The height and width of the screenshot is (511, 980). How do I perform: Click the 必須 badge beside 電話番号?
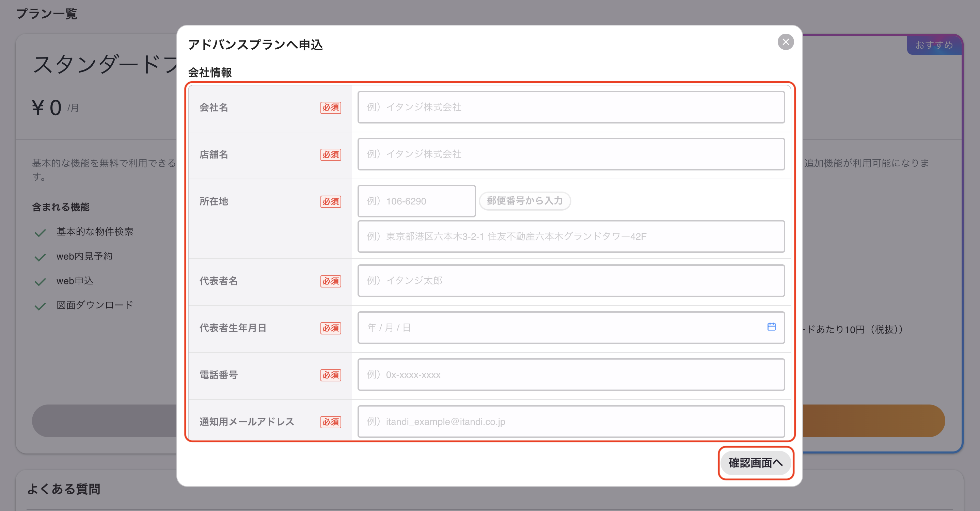click(331, 375)
